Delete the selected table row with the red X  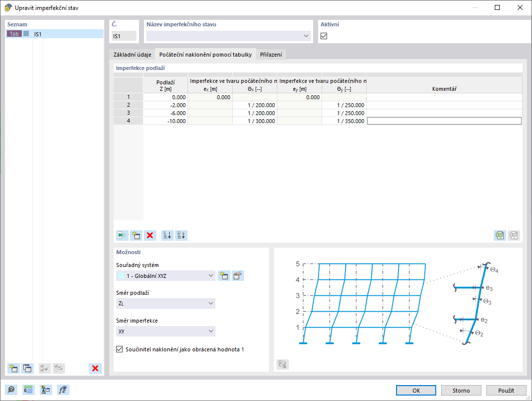point(150,235)
